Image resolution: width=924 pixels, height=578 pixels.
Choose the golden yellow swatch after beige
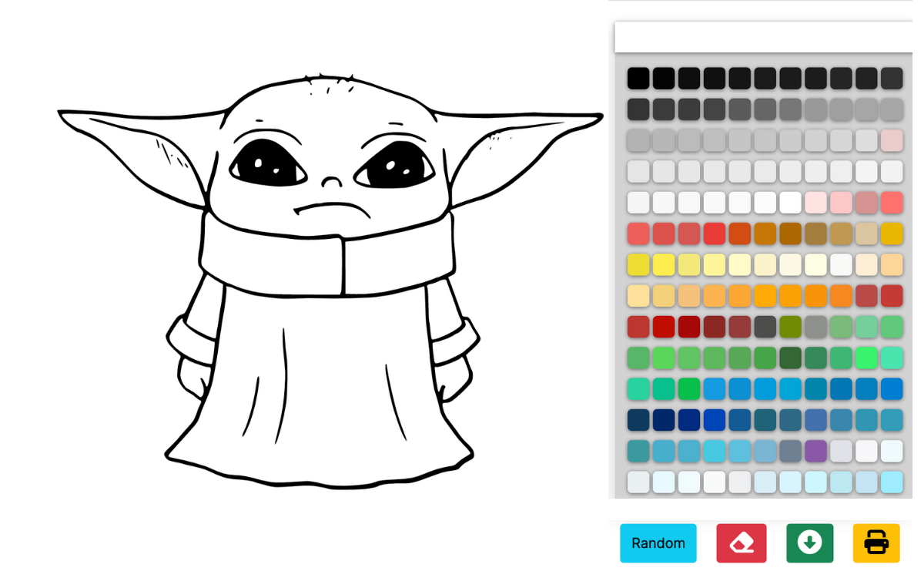(x=892, y=234)
